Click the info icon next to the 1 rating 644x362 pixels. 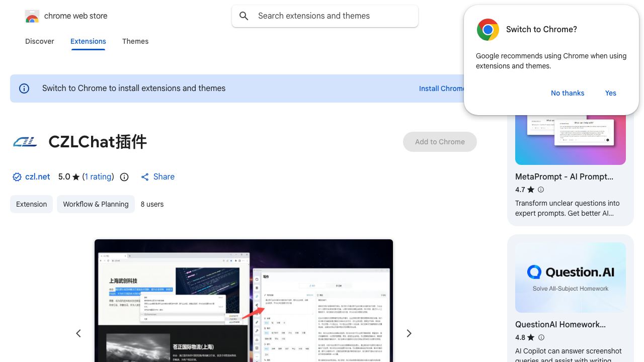tap(124, 177)
